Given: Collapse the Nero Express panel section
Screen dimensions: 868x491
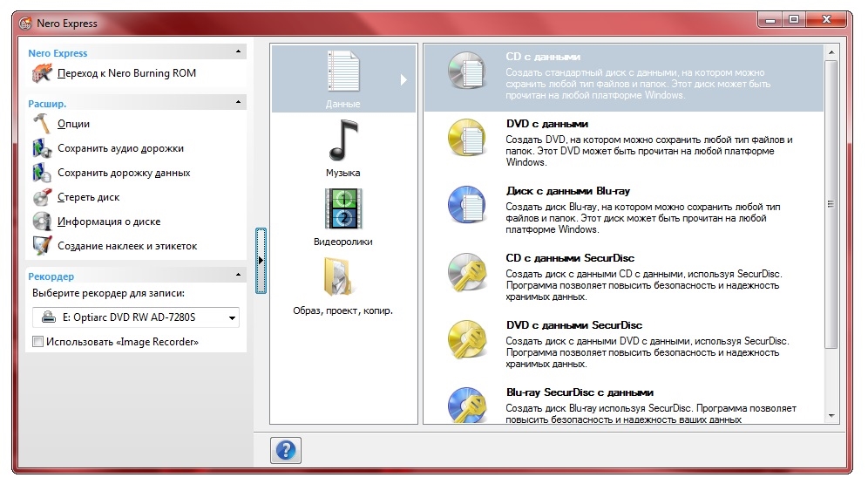Looking at the screenshot, I should 238,51.
